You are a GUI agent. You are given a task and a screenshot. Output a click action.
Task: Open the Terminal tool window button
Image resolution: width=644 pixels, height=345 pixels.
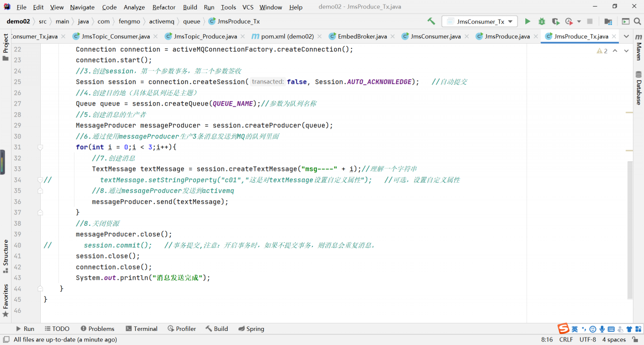(141, 329)
